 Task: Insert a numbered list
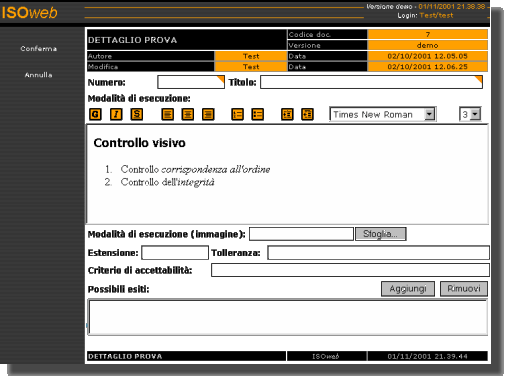tap(237, 114)
